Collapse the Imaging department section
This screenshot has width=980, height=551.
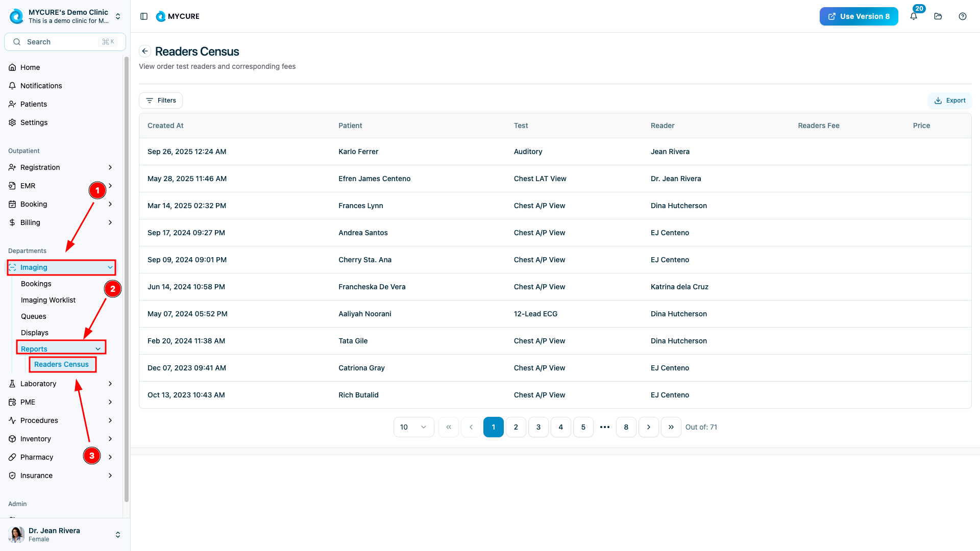click(x=61, y=267)
